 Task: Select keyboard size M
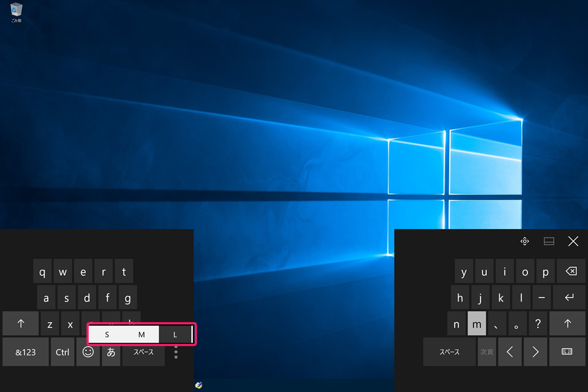[141, 334]
